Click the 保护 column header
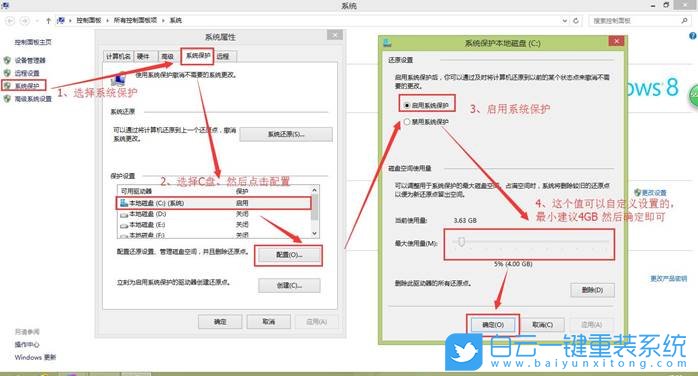Viewport: 698px width, 376px height. tap(242, 191)
